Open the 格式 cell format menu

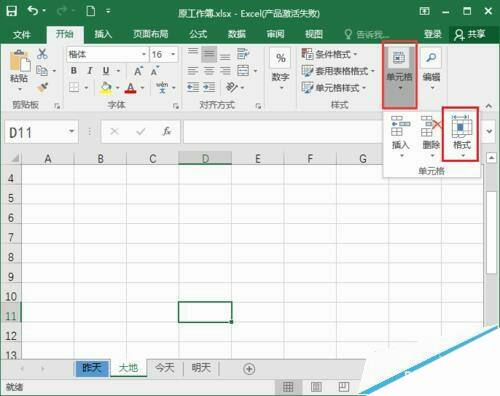pyautogui.click(x=461, y=136)
